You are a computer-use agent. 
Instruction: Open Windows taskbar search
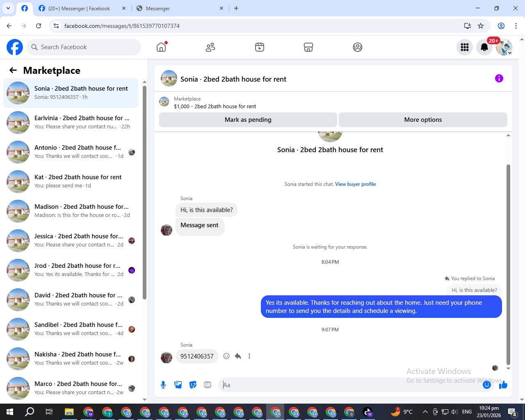tap(30, 412)
